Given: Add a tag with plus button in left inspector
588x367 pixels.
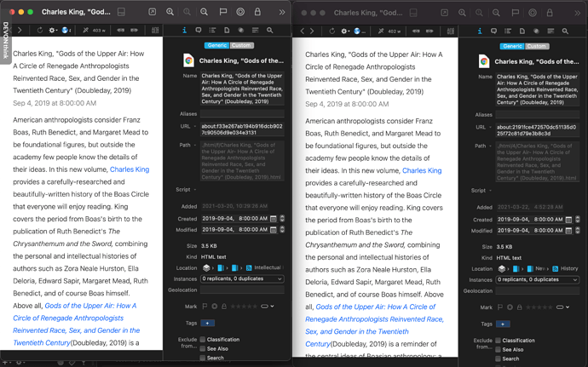Looking at the screenshot, I should coord(207,323).
